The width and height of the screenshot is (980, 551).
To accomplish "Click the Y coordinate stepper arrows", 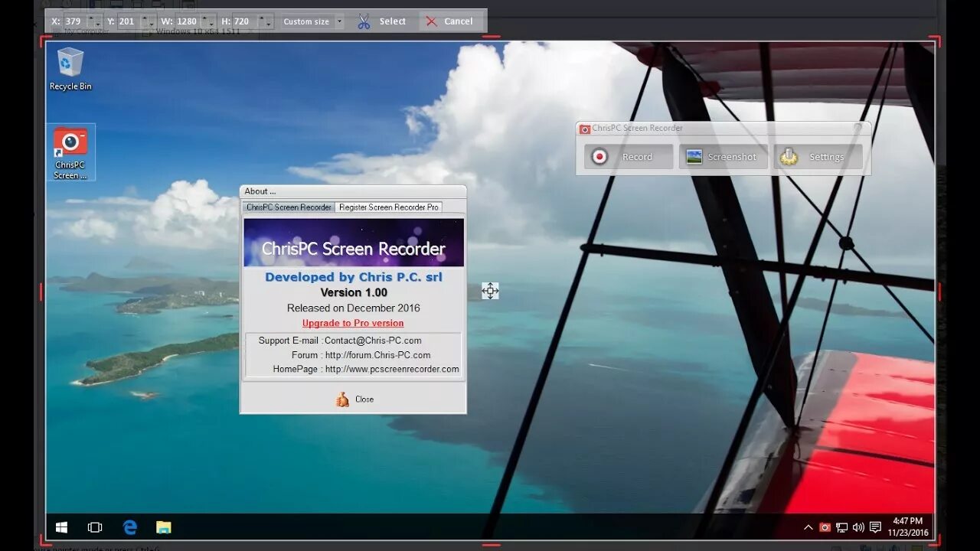I will point(149,21).
